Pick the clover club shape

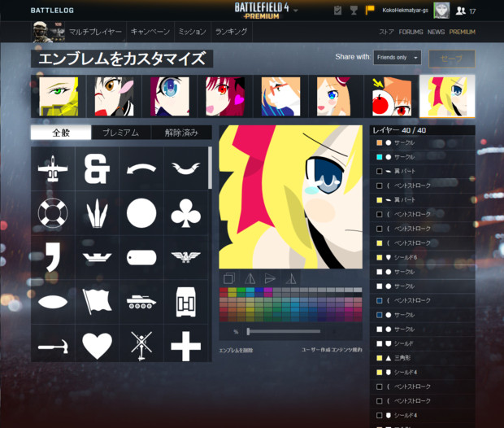pyautogui.click(x=185, y=213)
